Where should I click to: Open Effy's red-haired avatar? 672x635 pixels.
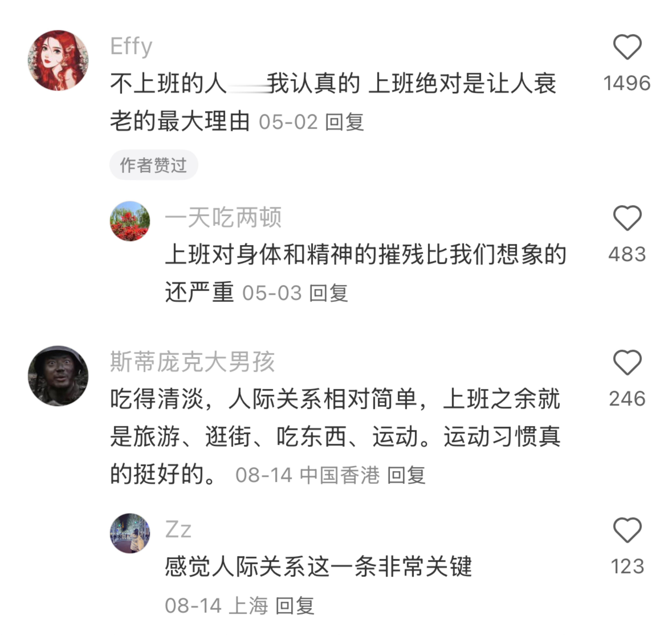[58, 60]
